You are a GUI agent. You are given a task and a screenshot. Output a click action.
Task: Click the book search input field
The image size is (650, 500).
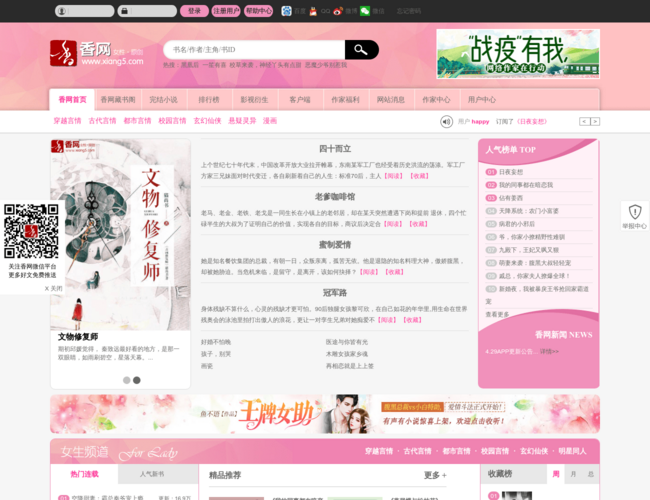coord(254,50)
